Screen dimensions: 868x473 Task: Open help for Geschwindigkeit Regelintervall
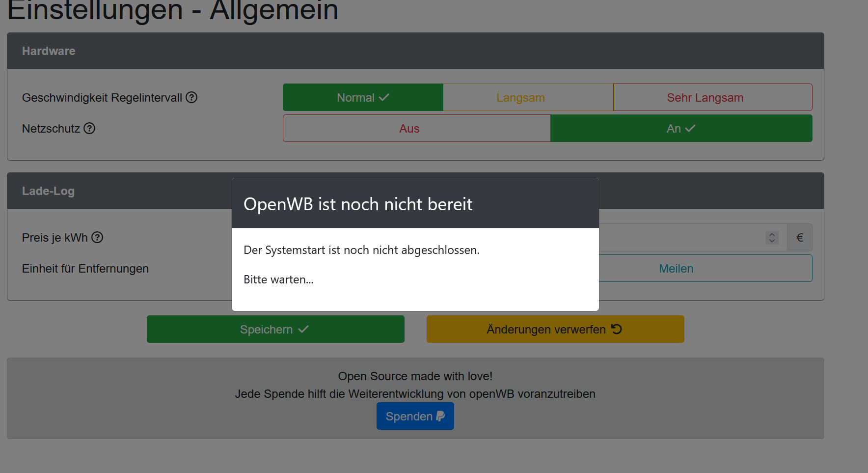191,97
